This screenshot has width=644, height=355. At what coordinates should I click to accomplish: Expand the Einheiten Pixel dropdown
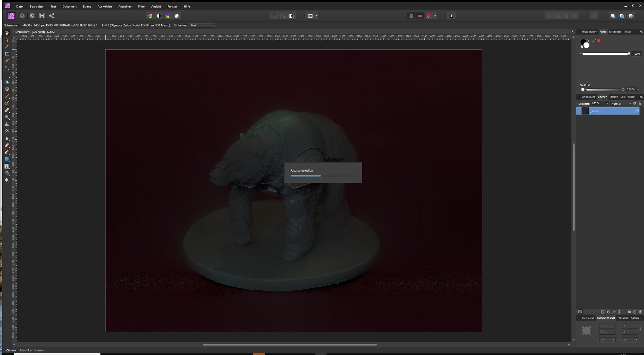[x=202, y=25]
